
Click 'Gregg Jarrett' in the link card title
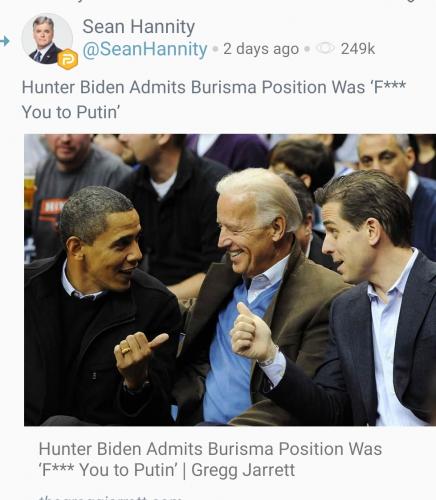[x=243, y=470]
